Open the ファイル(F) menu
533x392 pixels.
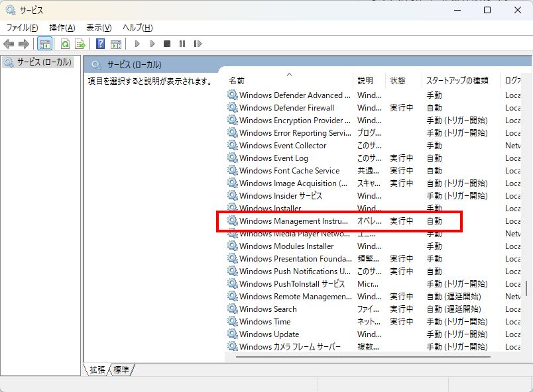coord(22,28)
